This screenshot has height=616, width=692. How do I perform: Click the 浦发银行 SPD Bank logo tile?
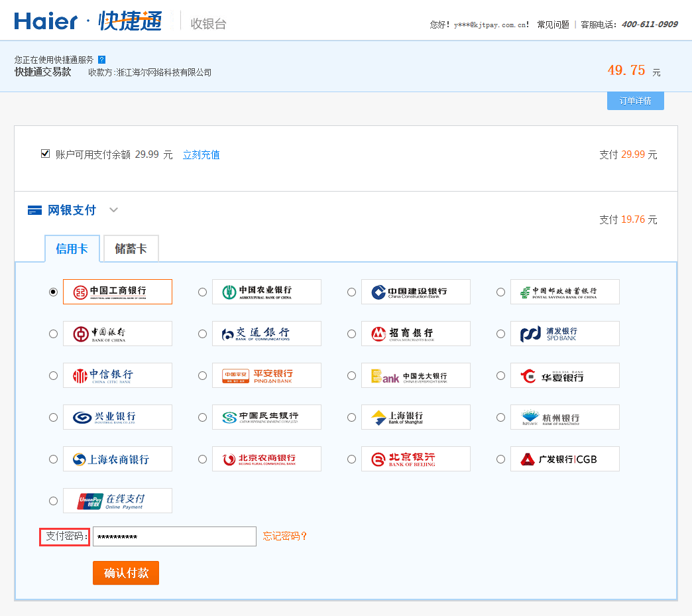(x=565, y=334)
